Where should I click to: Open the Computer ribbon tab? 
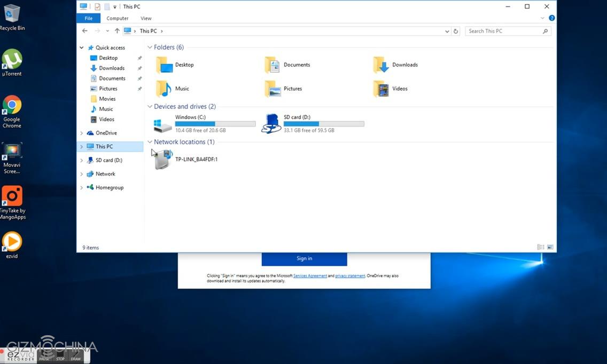[117, 18]
